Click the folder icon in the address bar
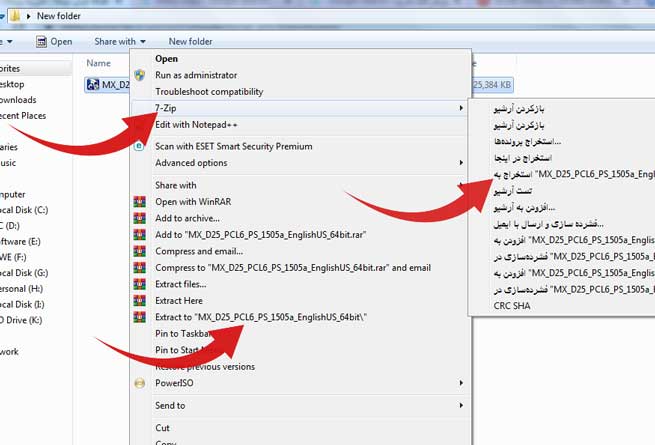 click(x=15, y=16)
